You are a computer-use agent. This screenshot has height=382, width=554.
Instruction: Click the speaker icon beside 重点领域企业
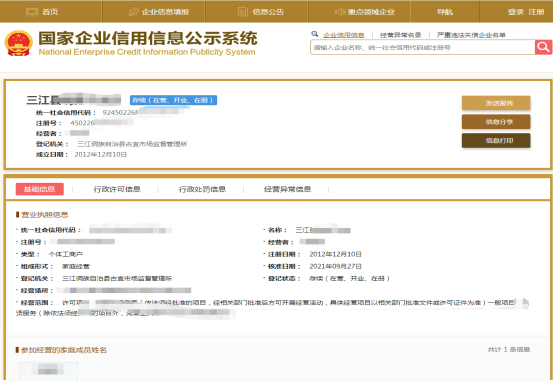tap(340, 12)
